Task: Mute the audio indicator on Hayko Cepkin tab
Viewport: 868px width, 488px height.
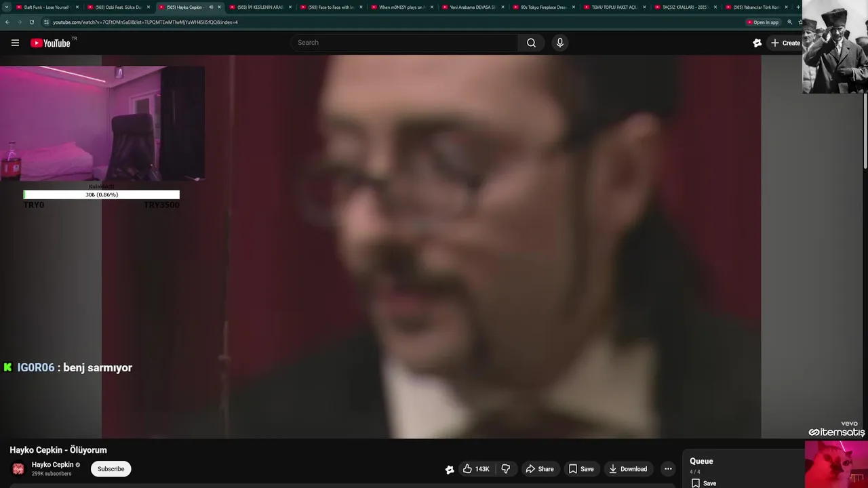Action: (211, 7)
